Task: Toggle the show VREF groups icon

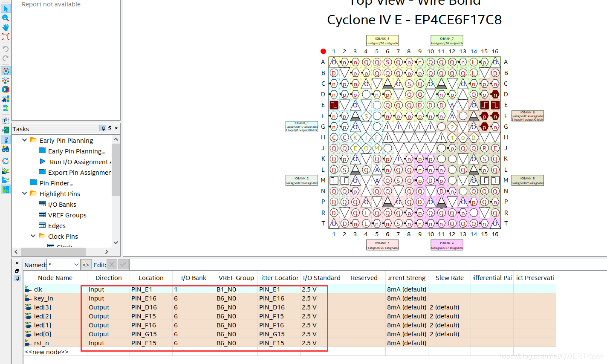Action: point(6,80)
